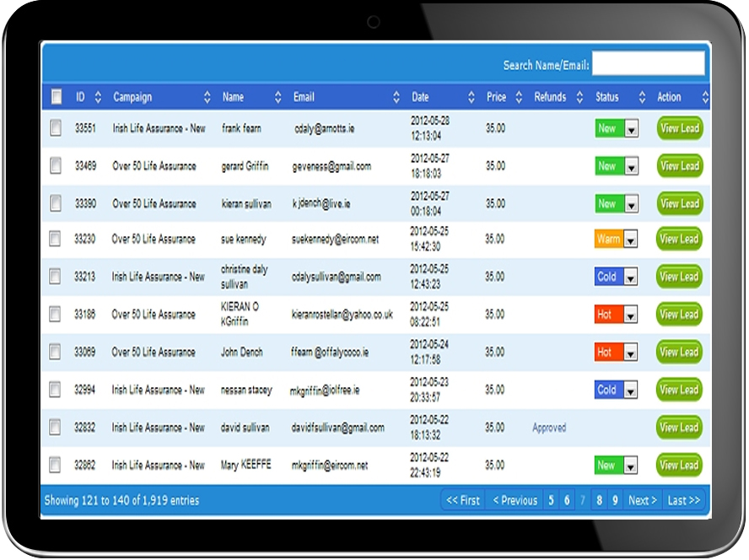The height and width of the screenshot is (560, 749).
Task: Sort by the Refunds column
Action: (579, 96)
